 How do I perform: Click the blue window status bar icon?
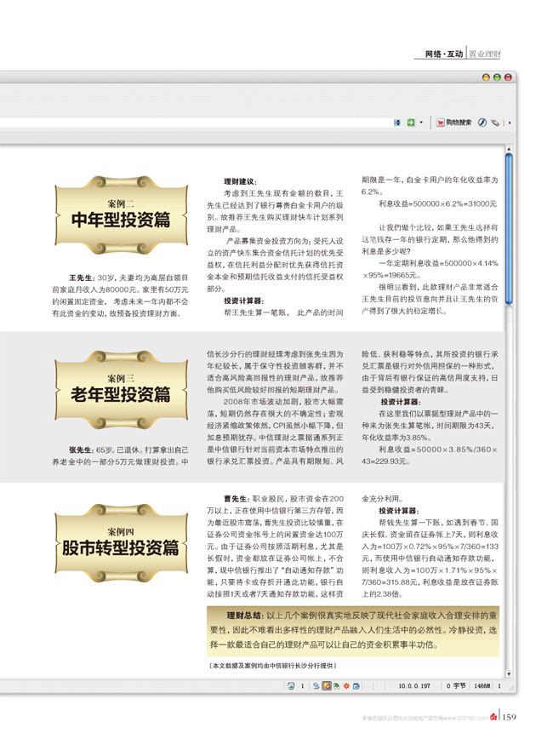click(x=356, y=685)
